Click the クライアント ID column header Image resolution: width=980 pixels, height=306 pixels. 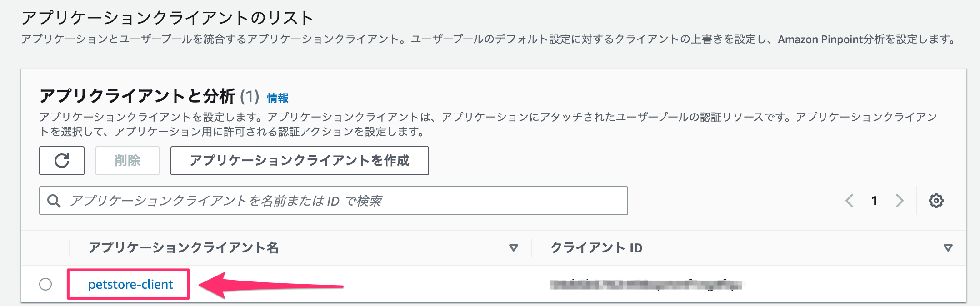tap(596, 248)
